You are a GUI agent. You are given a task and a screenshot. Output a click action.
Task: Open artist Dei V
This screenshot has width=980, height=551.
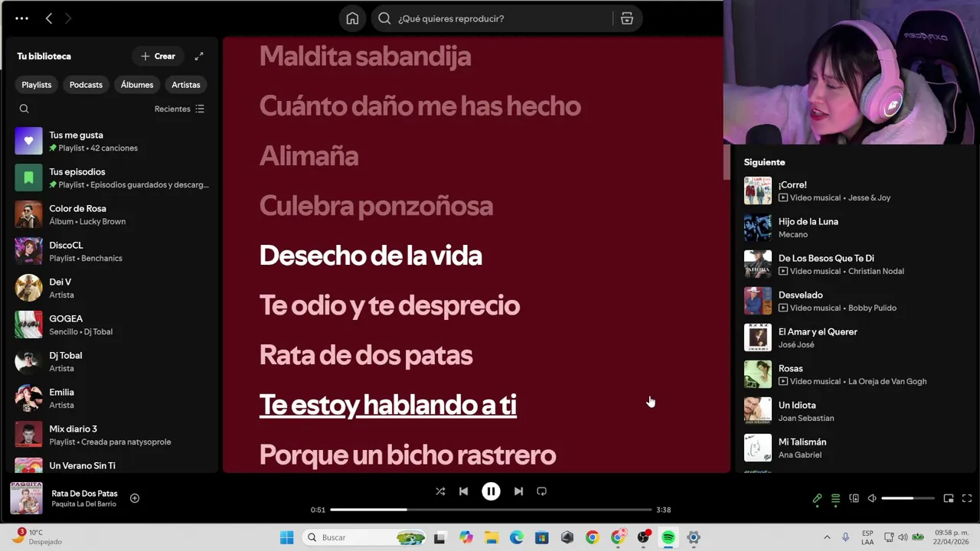112,288
